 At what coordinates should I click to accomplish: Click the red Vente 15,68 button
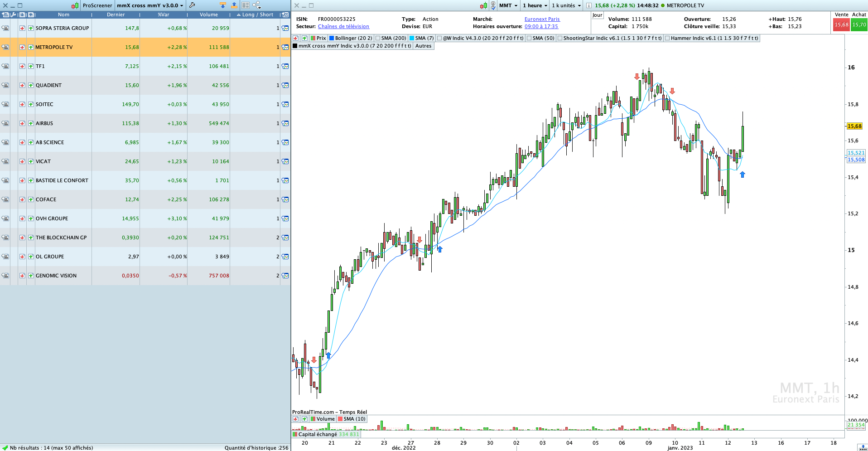pyautogui.click(x=841, y=24)
